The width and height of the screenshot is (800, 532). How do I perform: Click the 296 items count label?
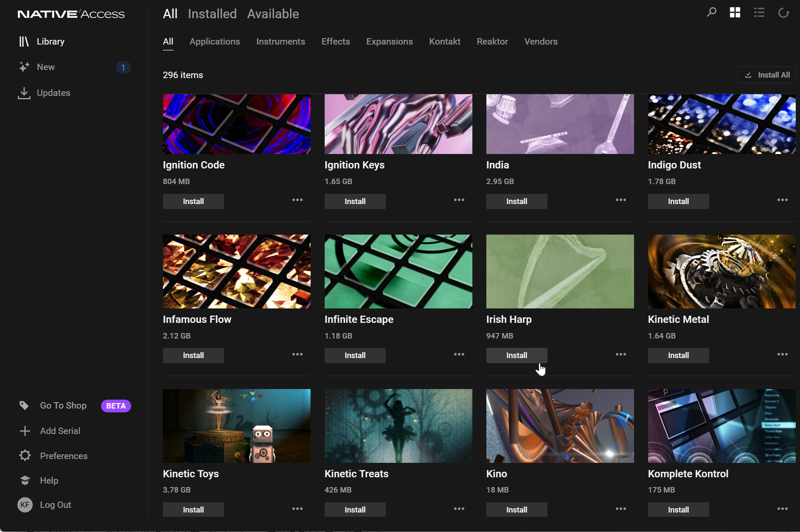tap(183, 75)
